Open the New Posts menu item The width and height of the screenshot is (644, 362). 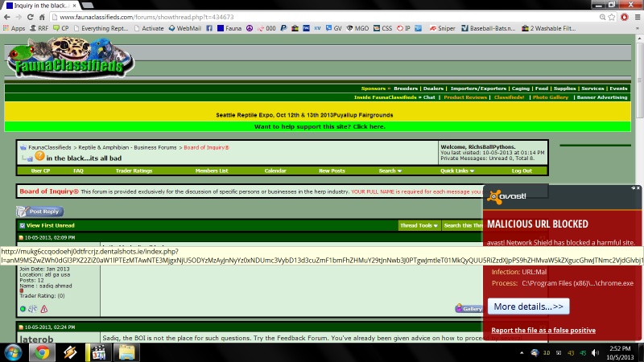(332, 171)
